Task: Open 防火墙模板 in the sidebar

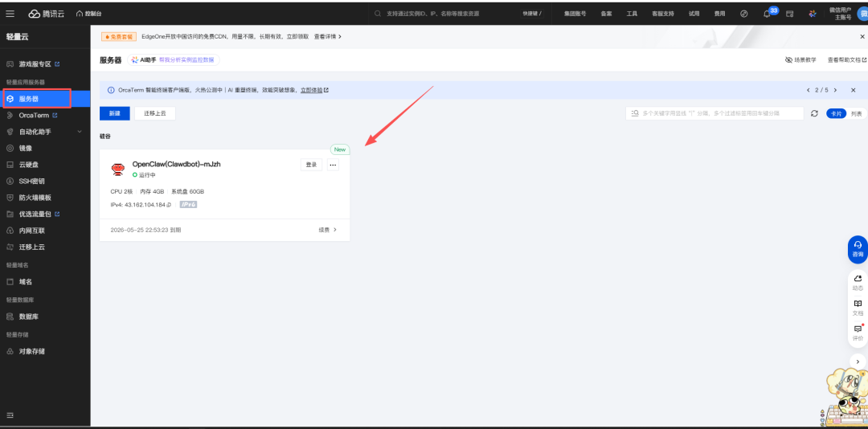Action: (x=35, y=198)
